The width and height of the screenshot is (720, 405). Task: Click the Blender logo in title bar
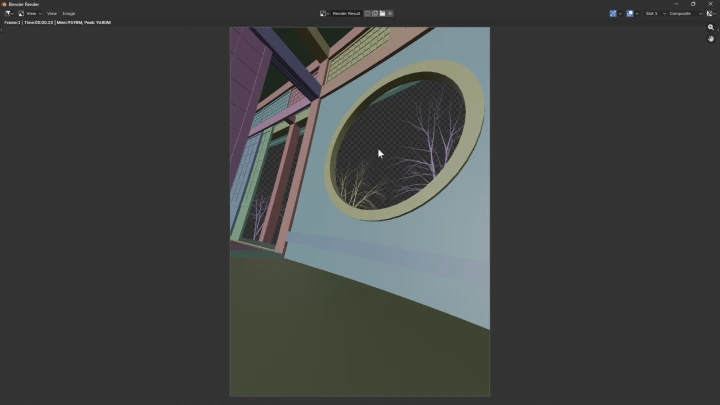tap(4, 4)
